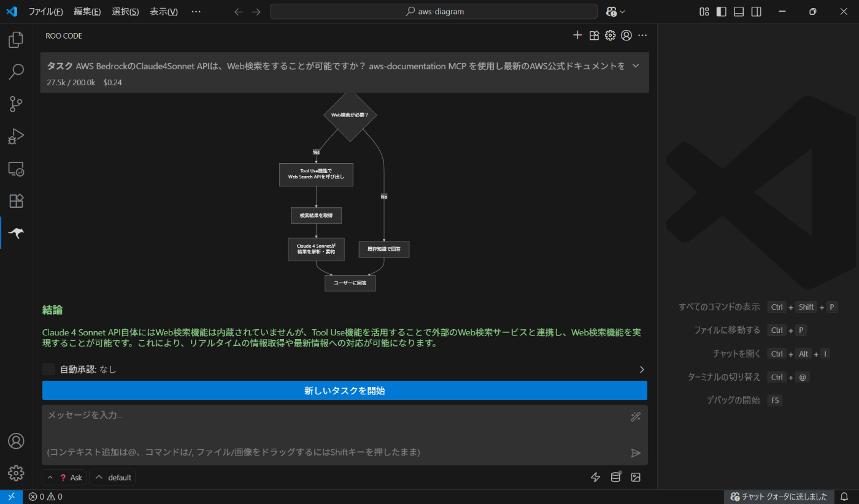This screenshot has width=859, height=504.
Task: Click the Tool Use機能で Web Search API node
Action: pos(316,174)
